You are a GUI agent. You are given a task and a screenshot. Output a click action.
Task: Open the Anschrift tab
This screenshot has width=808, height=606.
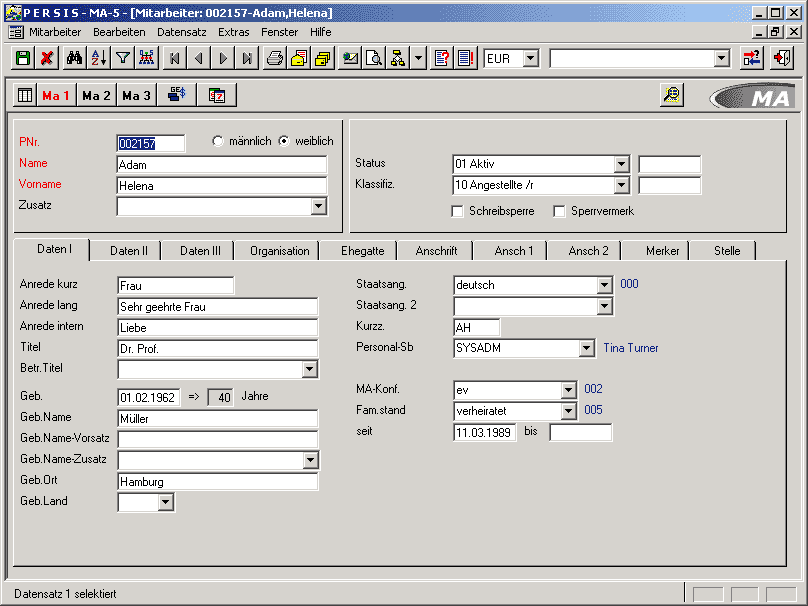pyautogui.click(x=436, y=251)
